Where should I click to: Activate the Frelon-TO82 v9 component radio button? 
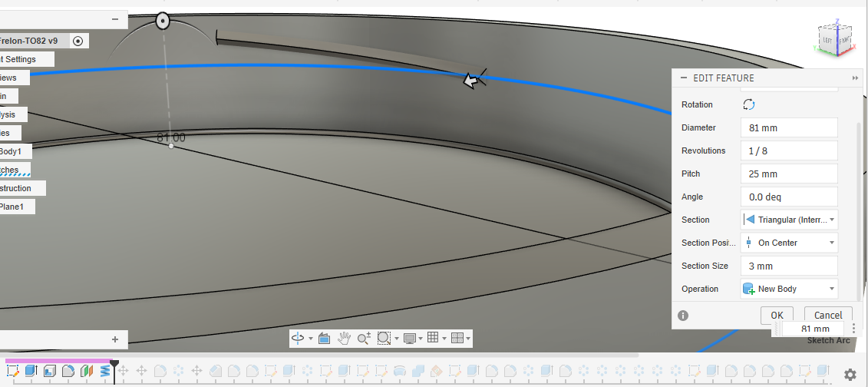(x=78, y=41)
